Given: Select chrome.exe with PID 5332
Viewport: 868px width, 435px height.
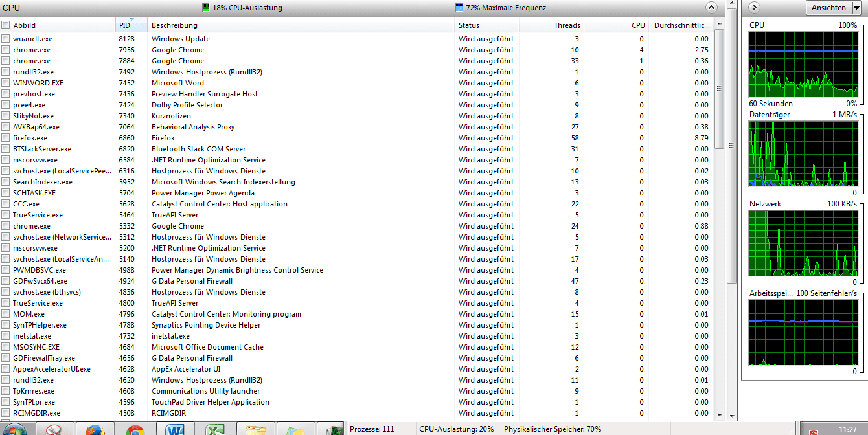Looking at the screenshot, I should click(356, 226).
